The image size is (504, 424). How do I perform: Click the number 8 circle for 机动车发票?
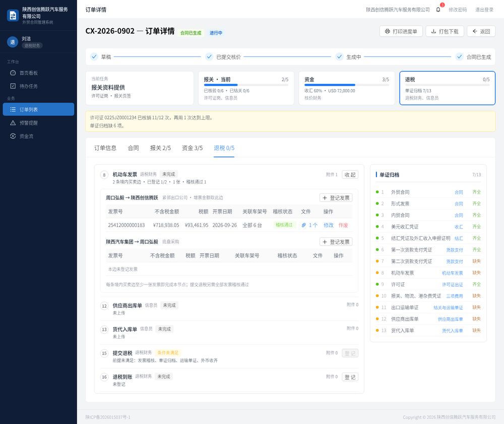[x=104, y=175]
